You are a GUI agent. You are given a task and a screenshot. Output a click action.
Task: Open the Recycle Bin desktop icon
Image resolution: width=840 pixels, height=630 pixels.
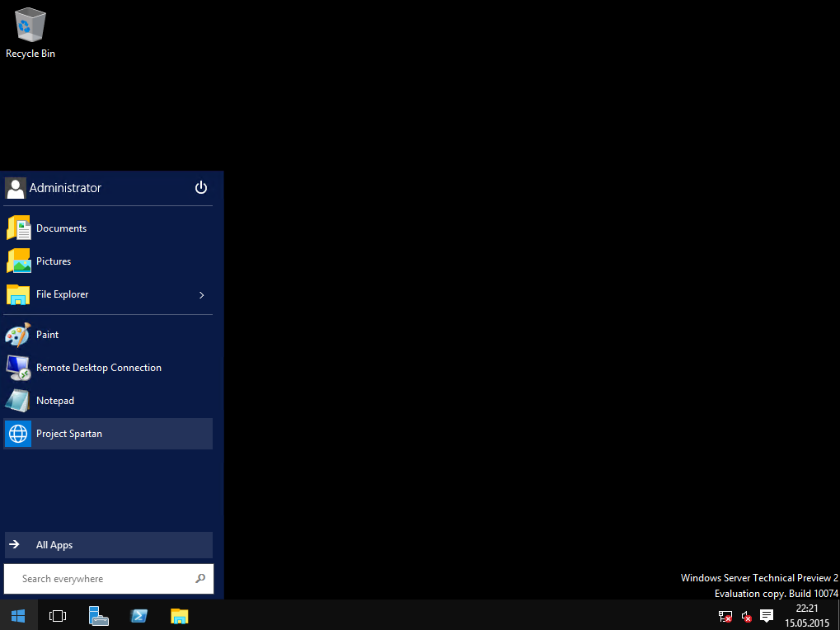coord(30,33)
